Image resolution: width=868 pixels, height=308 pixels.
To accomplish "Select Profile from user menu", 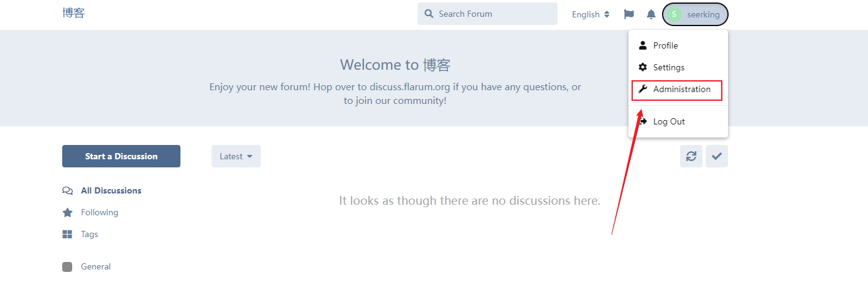I will pos(678,45).
